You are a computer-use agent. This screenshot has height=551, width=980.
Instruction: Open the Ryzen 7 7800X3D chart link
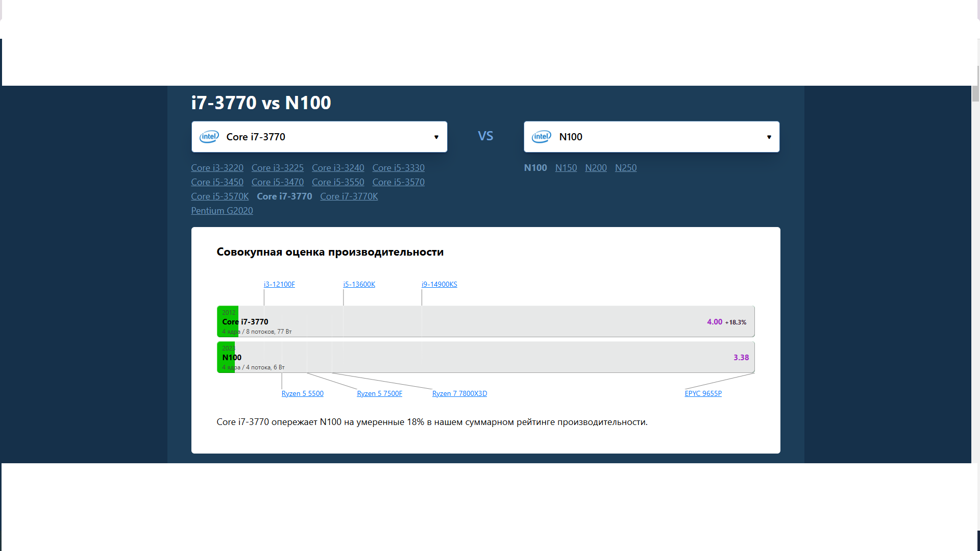(460, 393)
